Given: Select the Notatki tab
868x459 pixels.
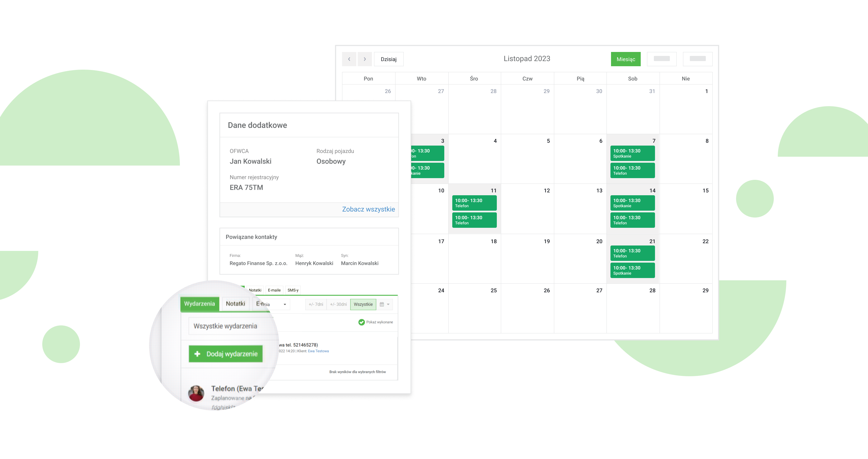Looking at the screenshot, I should (234, 303).
